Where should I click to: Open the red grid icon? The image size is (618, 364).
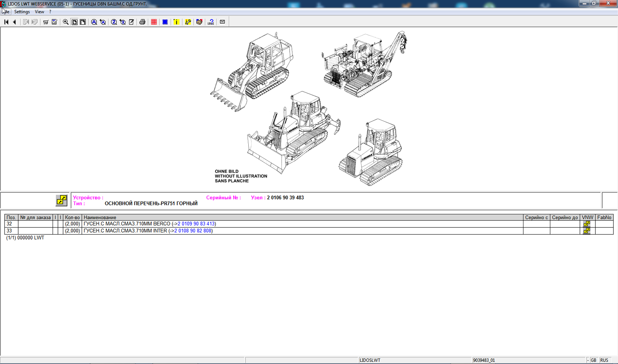154,22
